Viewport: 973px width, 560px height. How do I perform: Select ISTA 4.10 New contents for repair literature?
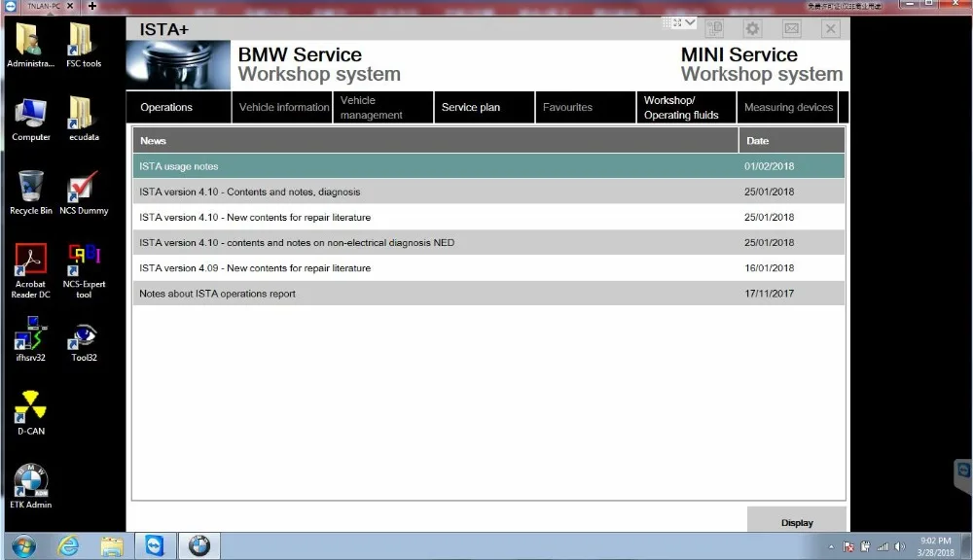point(488,217)
